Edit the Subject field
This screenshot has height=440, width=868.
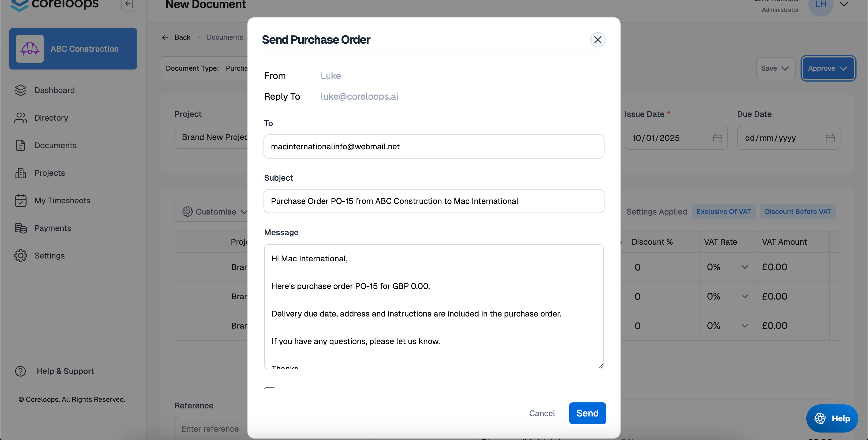coord(434,201)
